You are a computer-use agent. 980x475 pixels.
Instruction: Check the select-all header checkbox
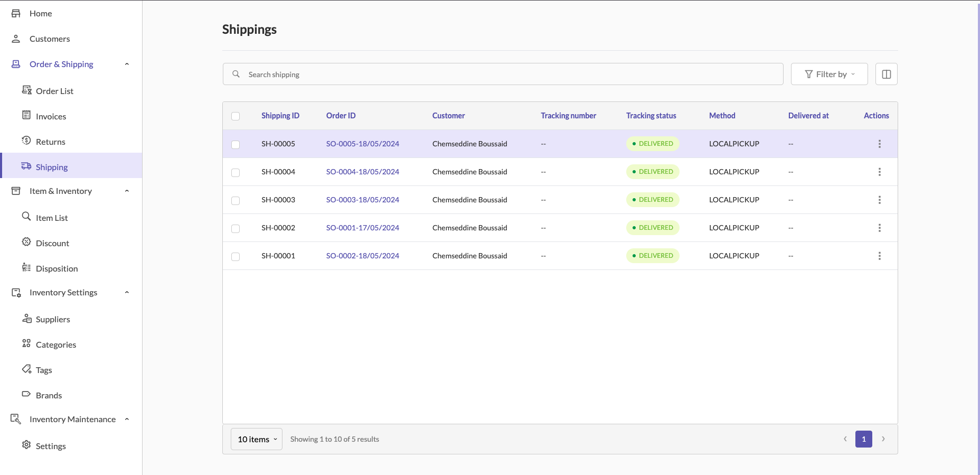pos(235,116)
